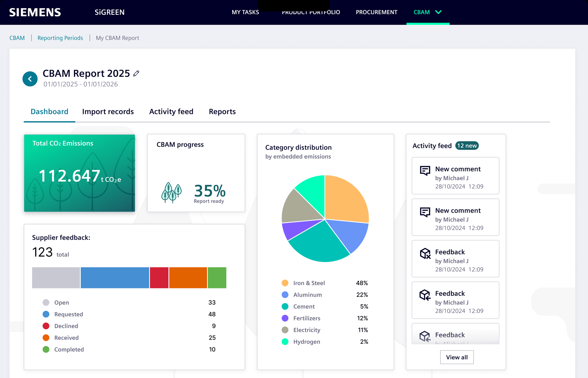Click the pencil edit icon beside report title

136,73
